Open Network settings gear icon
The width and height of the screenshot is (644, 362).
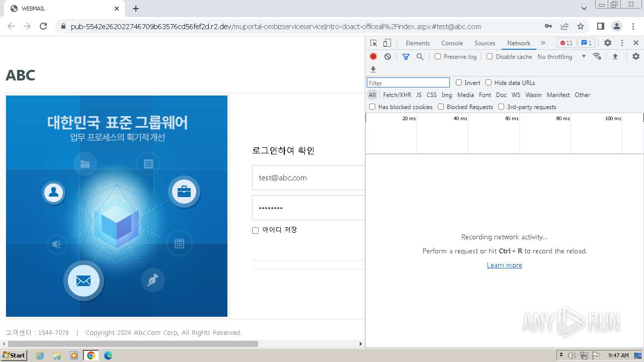636,56
